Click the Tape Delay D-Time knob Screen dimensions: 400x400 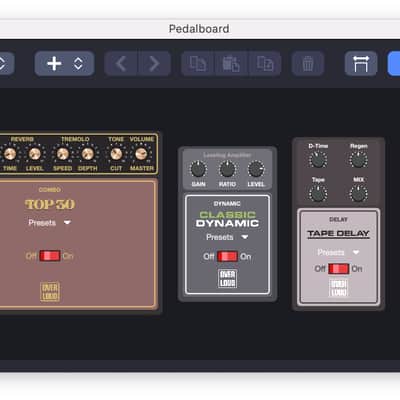318,159
